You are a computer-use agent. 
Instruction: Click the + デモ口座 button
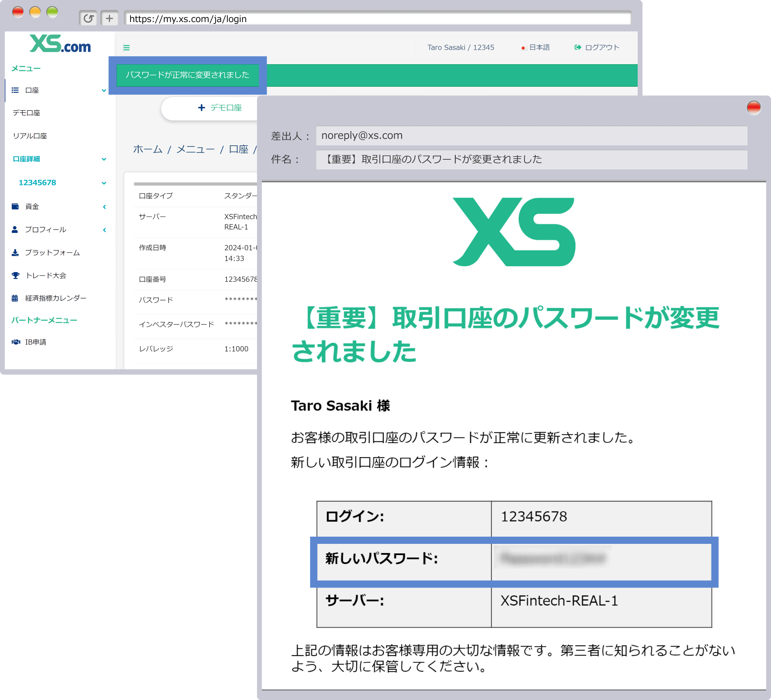(x=209, y=108)
